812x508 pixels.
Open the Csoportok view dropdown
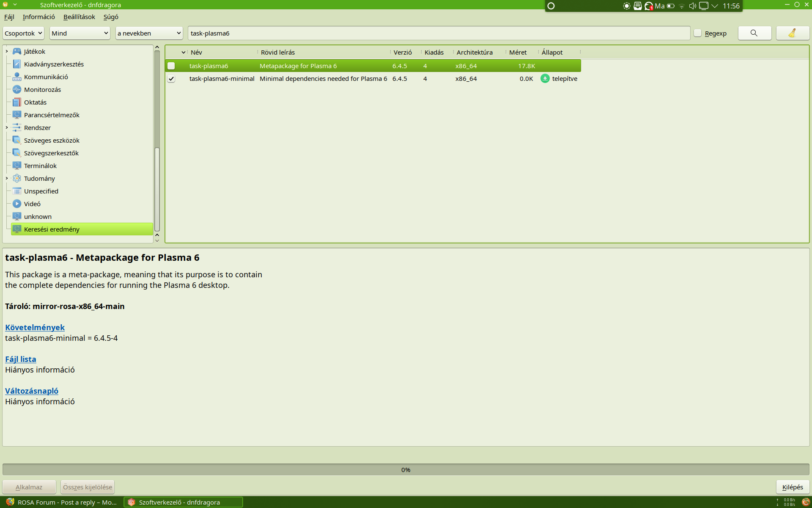tap(23, 33)
